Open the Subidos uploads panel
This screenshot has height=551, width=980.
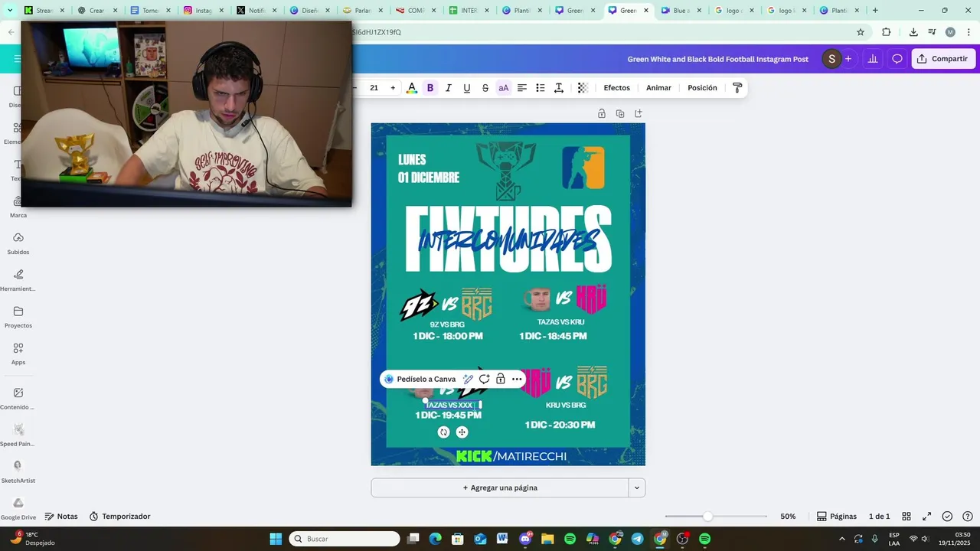(18, 243)
